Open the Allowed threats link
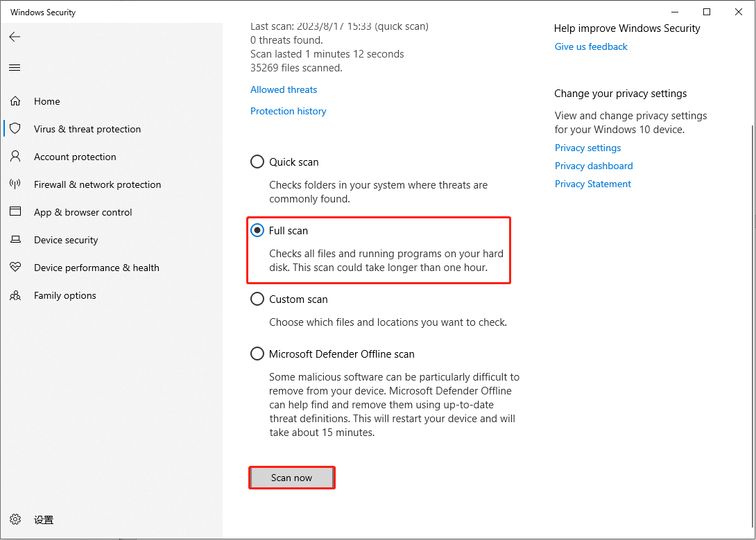Viewport: 756px width, 540px height. pos(284,89)
